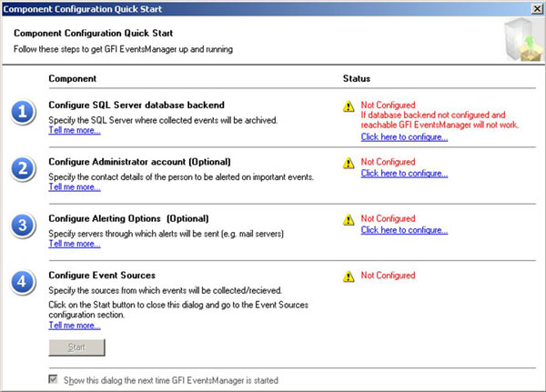
Task: Open 'Tell me more' under SQL Server database backend
Action: [x=75, y=130]
